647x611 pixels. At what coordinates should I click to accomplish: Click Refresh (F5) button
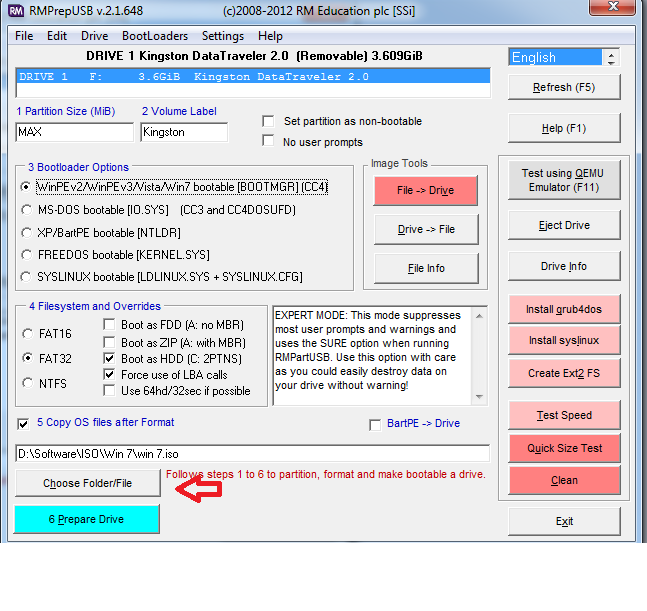564,87
